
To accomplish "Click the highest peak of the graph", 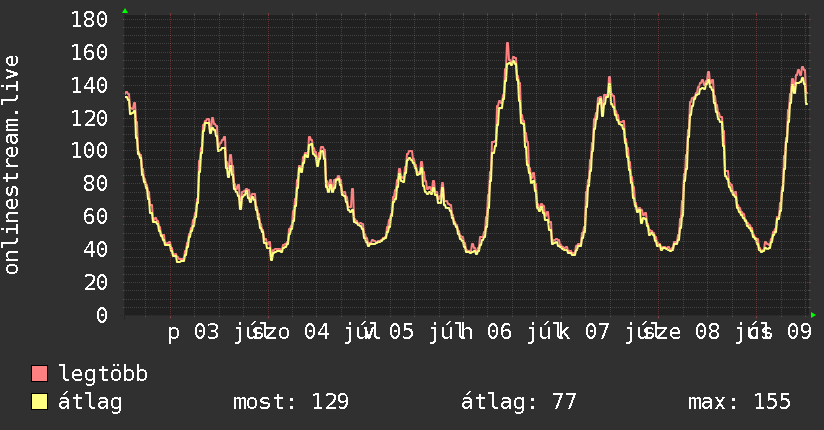I will 508,44.
